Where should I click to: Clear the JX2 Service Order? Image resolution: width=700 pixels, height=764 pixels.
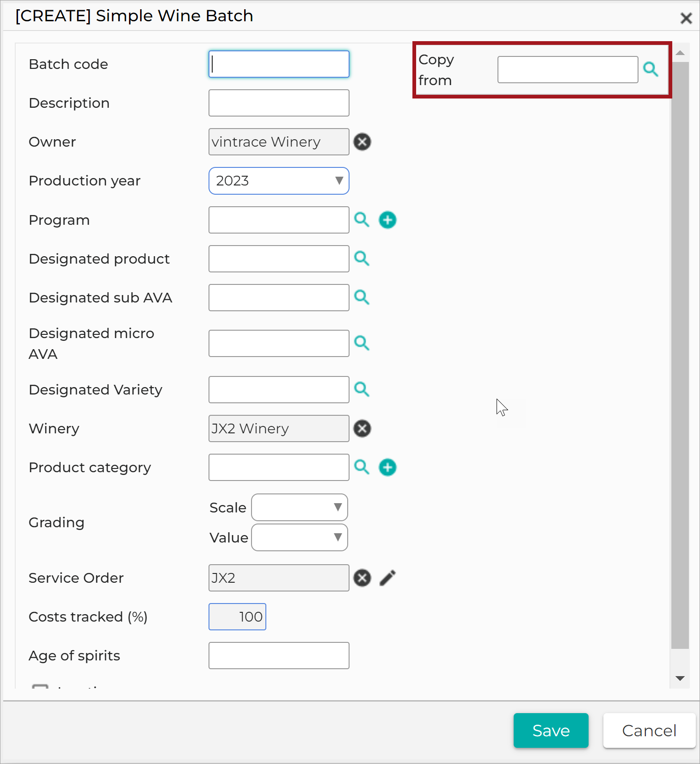(x=362, y=578)
